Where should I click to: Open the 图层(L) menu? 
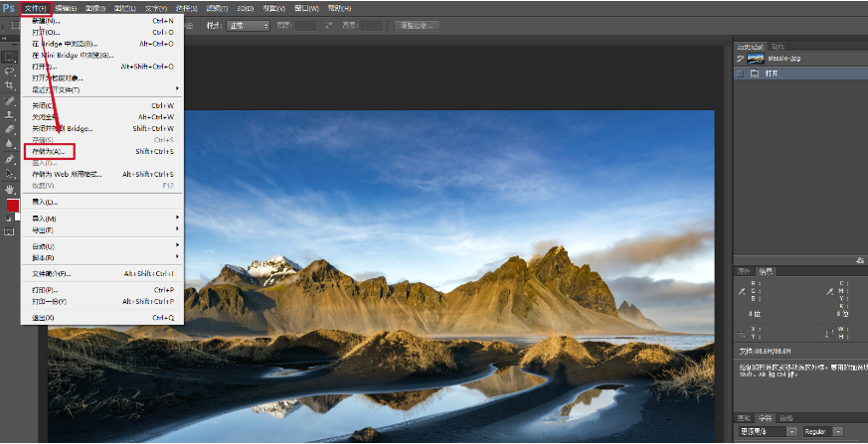click(x=125, y=8)
